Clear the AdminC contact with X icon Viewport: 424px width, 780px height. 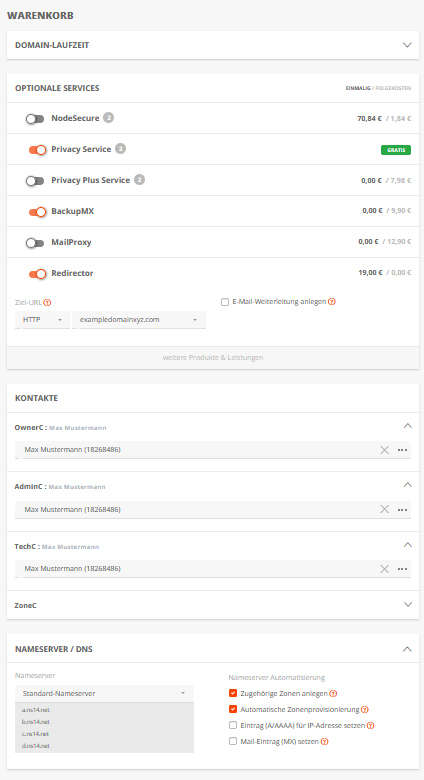pyautogui.click(x=384, y=509)
